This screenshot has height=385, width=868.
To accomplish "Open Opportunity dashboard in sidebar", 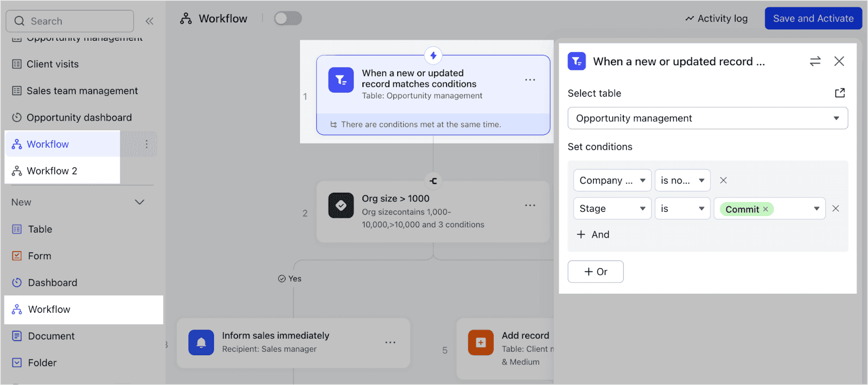I will point(79,117).
